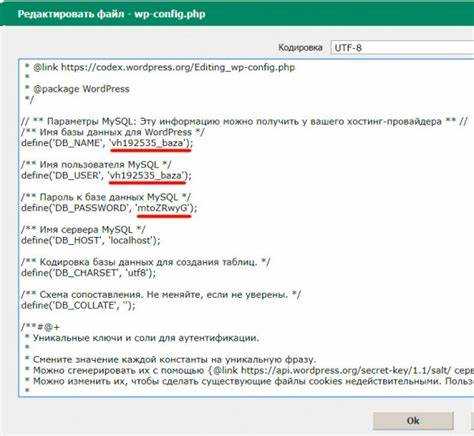Click the 'Имя базы данных для WordPress' comment
Viewport: 474px width, 436px height.
coord(113,132)
